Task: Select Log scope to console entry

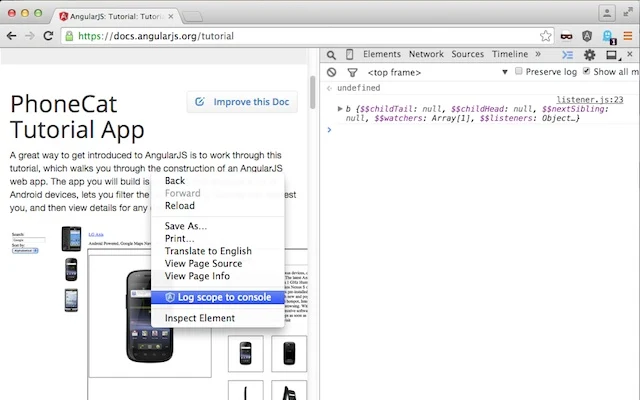Action: point(218,297)
